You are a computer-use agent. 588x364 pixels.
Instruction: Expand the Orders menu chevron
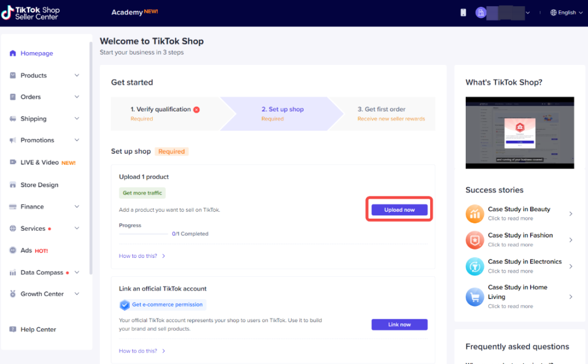click(77, 96)
